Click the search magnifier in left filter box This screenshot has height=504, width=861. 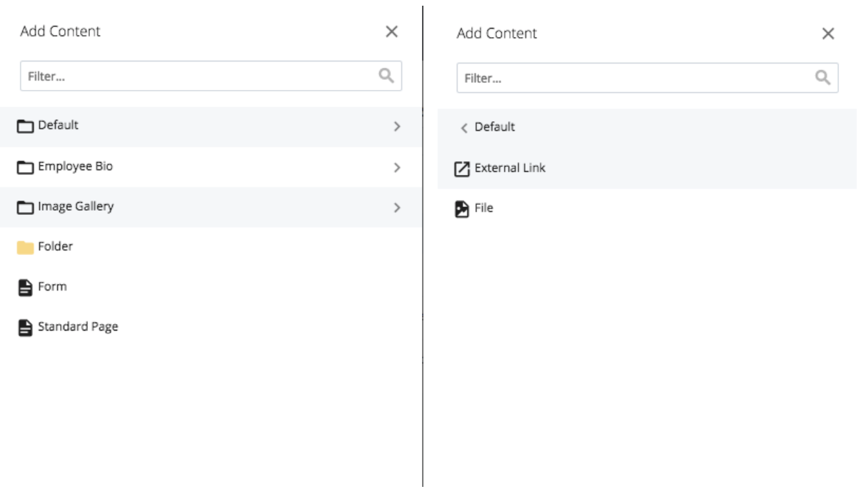click(x=386, y=76)
